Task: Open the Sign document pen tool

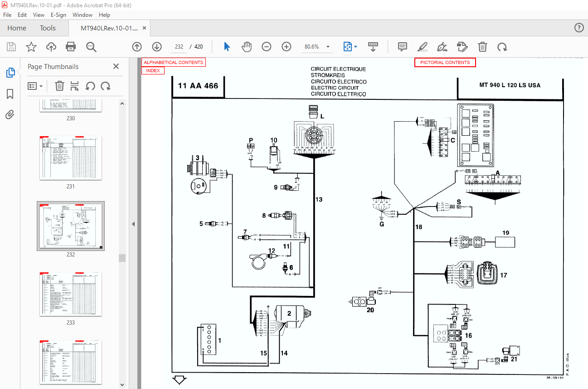Action: click(442, 47)
